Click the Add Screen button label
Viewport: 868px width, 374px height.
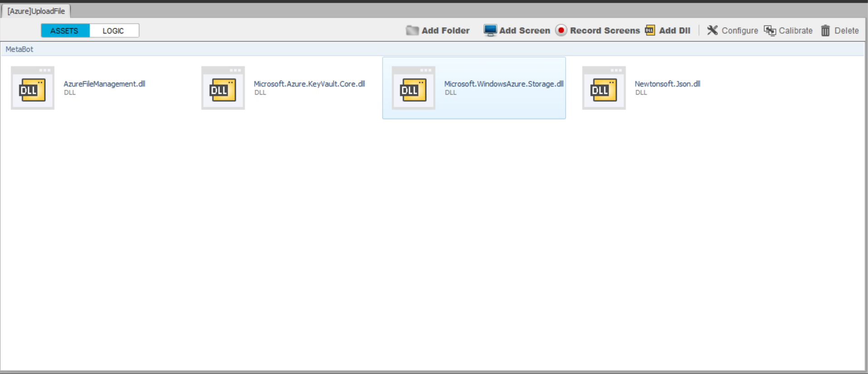pyautogui.click(x=525, y=30)
